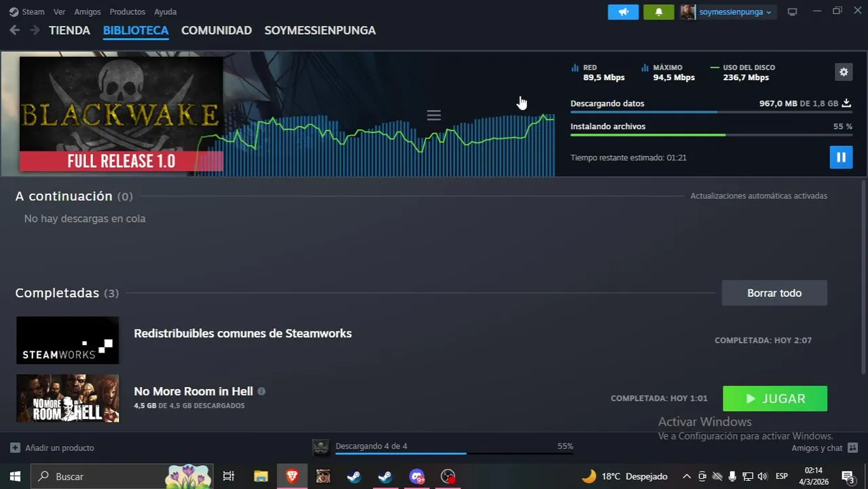Go forward with the right arrow
This screenshot has width=868, height=489.
coord(35,30)
